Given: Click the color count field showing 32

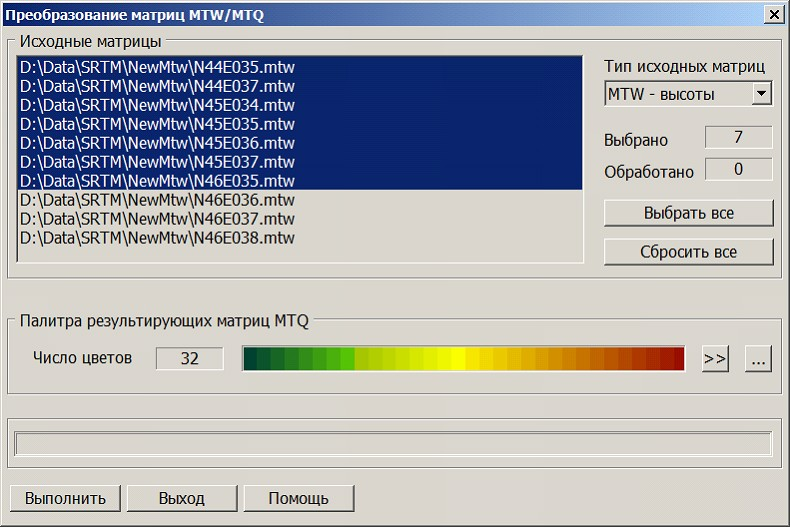Looking at the screenshot, I should coord(189,358).
